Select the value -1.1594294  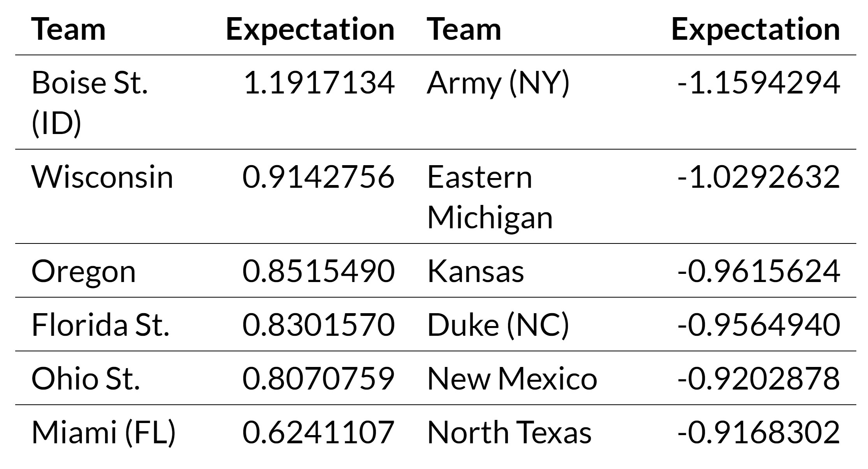(x=759, y=83)
